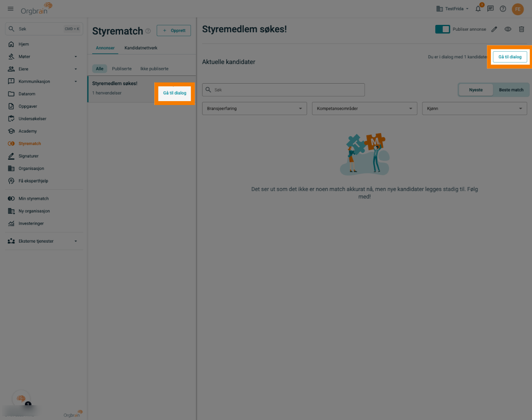Filter annonser by Alle
Image resolution: width=532 pixels, height=420 pixels.
click(x=100, y=69)
